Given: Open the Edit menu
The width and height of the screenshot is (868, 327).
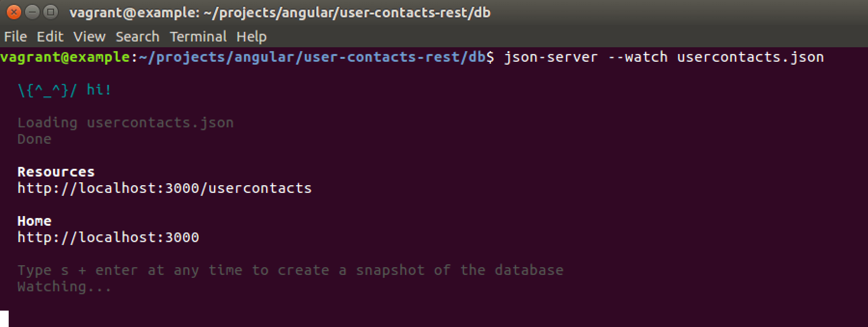Looking at the screenshot, I should [x=51, y=36].
